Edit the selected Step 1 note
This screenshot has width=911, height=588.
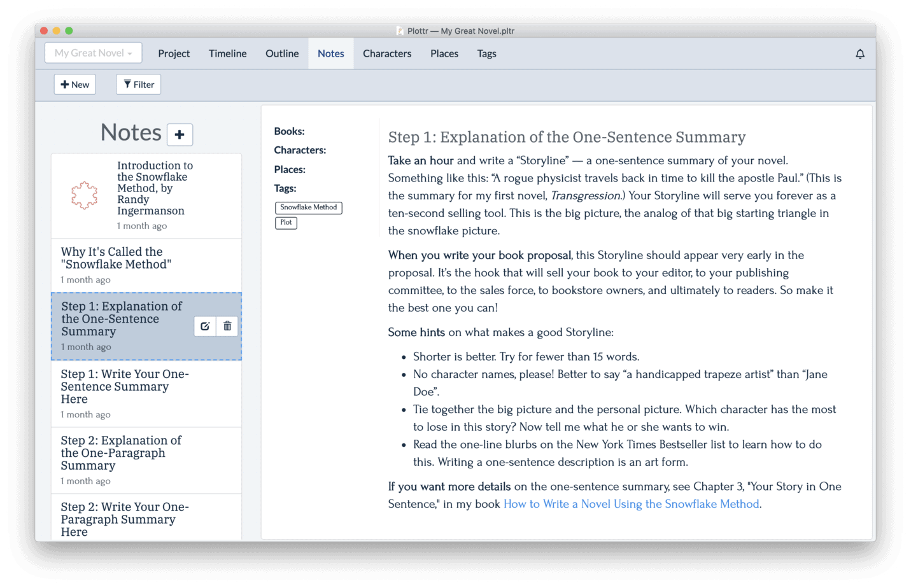pyautogui.click(x=205, y=326)
